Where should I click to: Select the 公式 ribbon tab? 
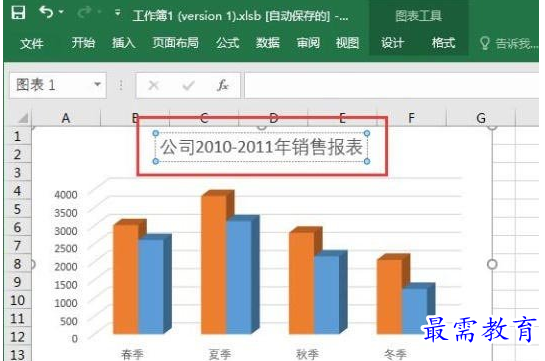(227, 43)
